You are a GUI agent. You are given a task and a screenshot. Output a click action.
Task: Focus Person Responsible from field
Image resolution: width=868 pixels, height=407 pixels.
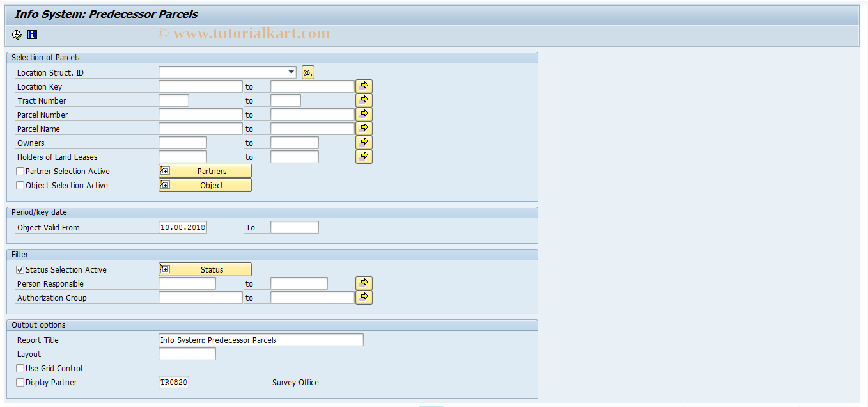click(187, 283)
